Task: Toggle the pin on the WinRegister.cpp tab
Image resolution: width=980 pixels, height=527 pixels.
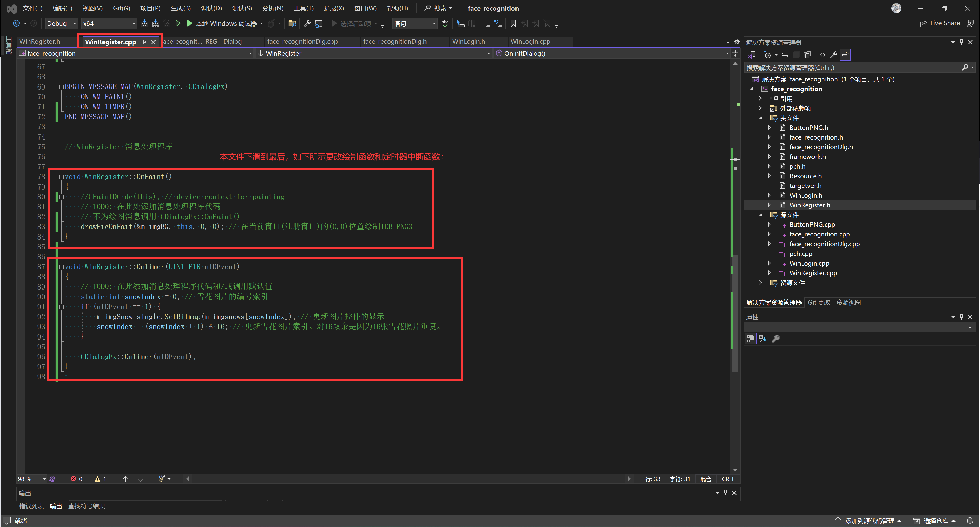Action: coord(144,42)
